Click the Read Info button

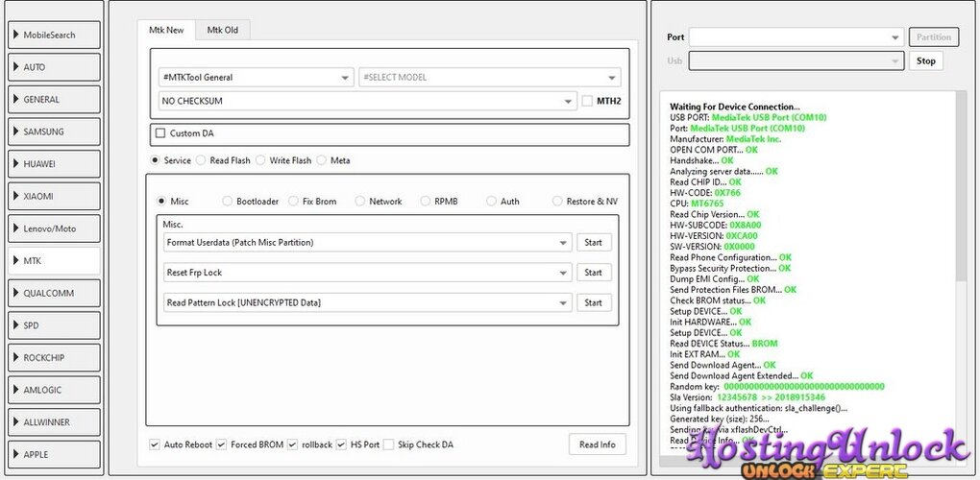coord(597,445)
